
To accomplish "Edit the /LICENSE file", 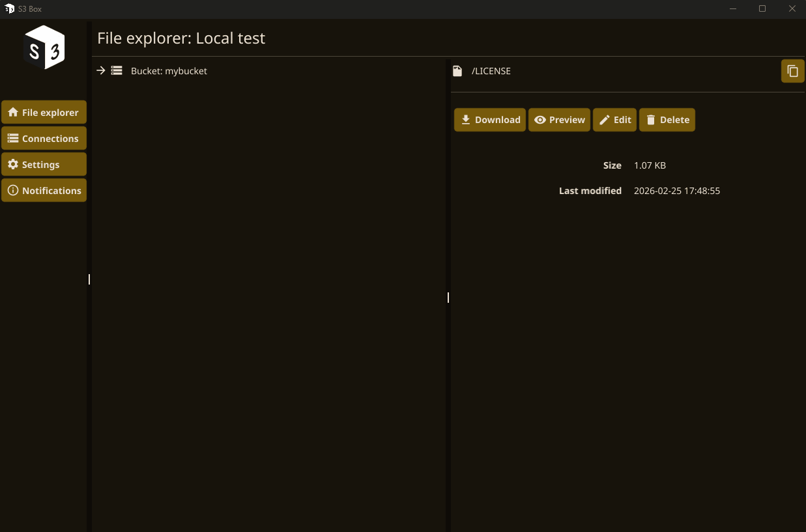I will [614, 119].
